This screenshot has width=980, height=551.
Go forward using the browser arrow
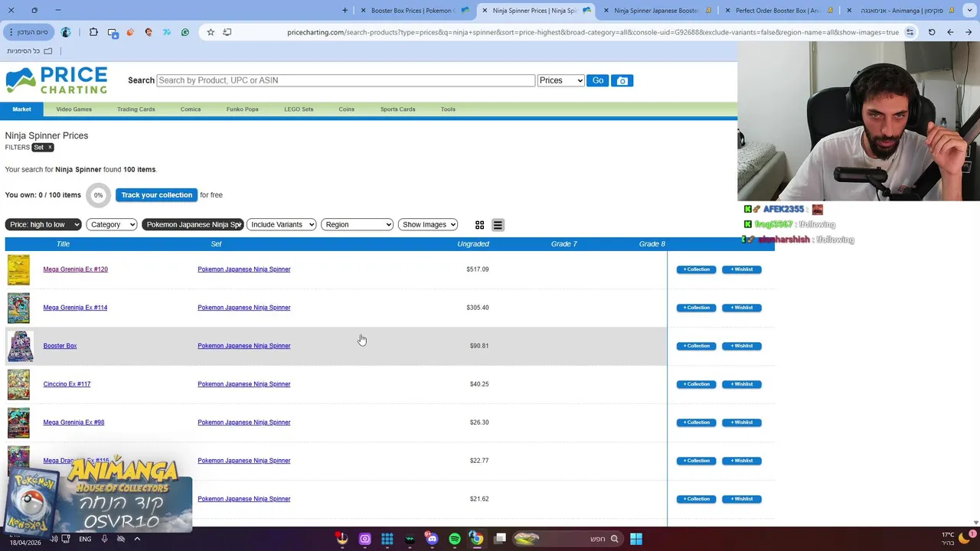(x=969, y=32)
